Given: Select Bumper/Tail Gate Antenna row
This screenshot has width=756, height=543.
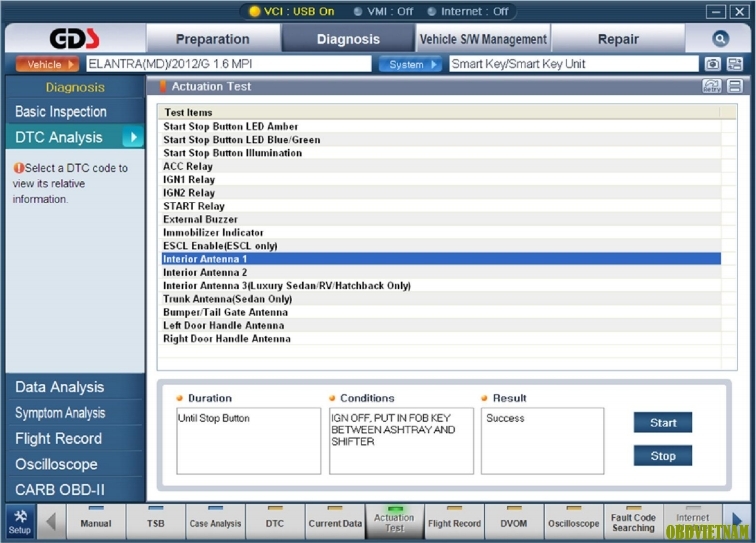Looking at the screenshot, I should 441,312.
